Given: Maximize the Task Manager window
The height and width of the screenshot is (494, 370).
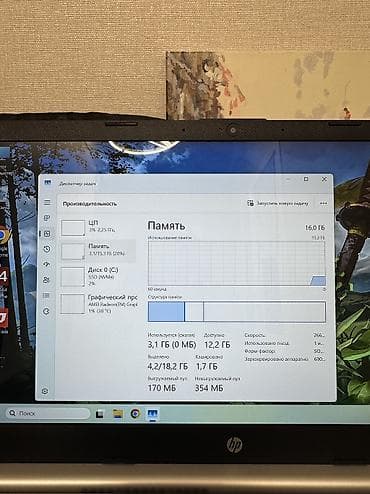Looking at the screenshot, I should [306, 179].
